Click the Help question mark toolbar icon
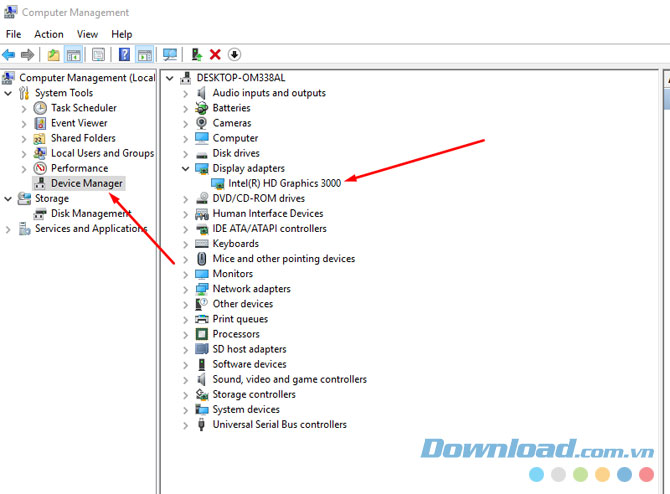The height and width of the screenshot is (494, 670). point(124,54)
